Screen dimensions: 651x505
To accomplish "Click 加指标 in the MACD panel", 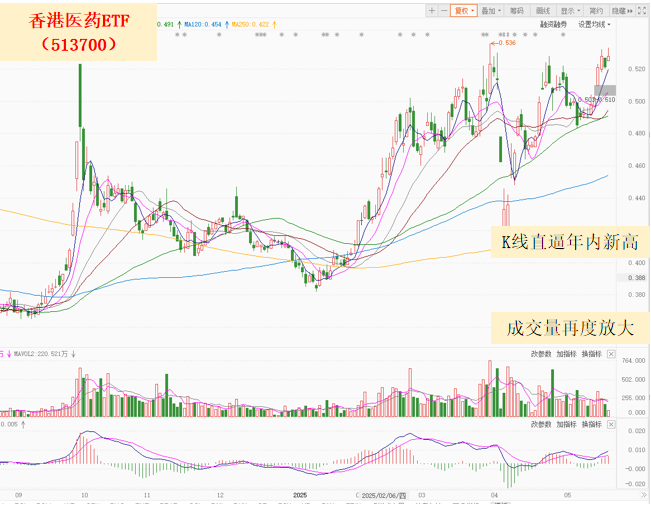I will [x=566, y=424].
